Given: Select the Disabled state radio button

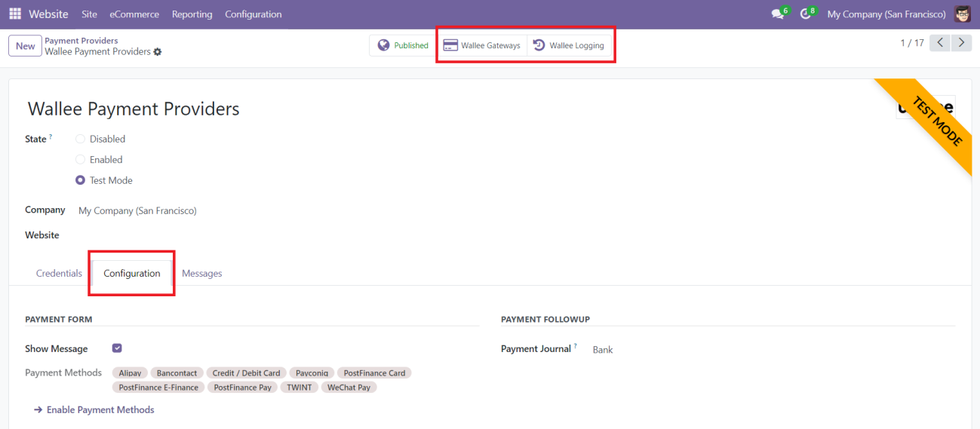Looking at the screenshot, I should 81,139.
